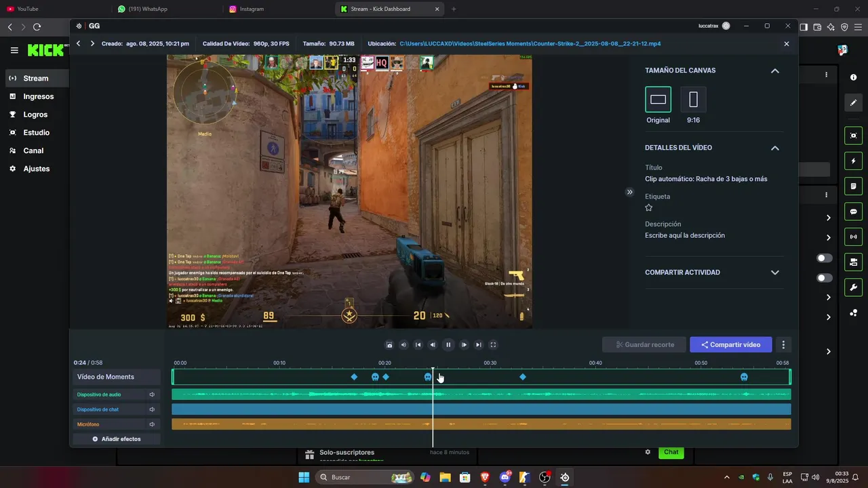Viewport: 868px width, 488px height.
Task: Switch to the Instagram browser tab
Action: coord(278,9)
